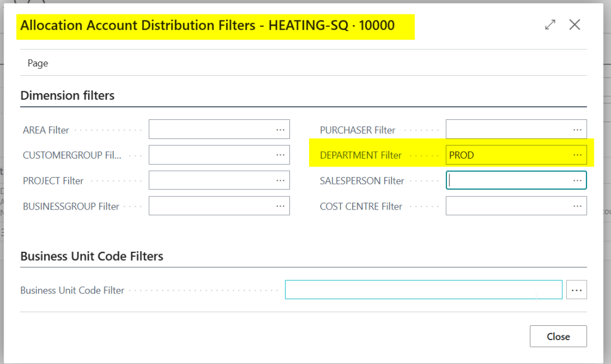The height and width of the screenshot is (364, 611).
Task: Open the Page menu
Action: [x=38, y=63]
